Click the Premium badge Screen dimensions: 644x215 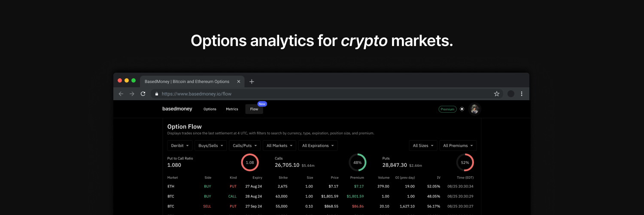tap(447, 109)
